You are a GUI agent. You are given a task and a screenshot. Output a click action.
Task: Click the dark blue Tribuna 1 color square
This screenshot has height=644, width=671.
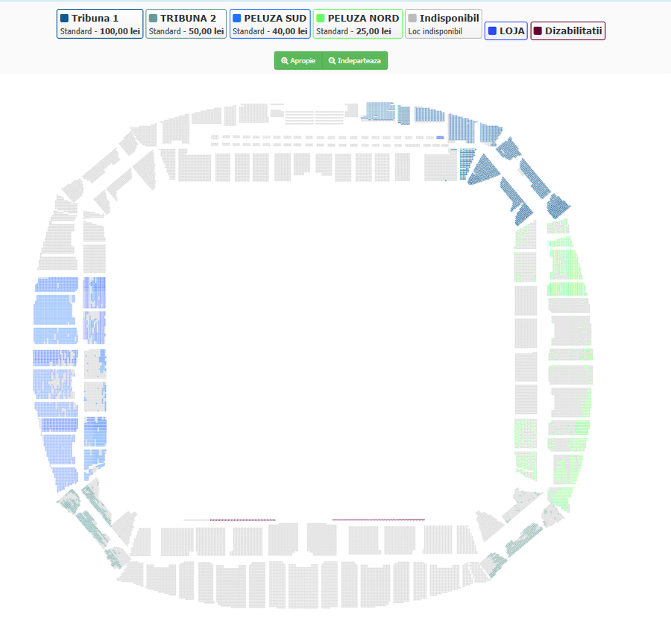pyautogui.click(x=64, y=18)
